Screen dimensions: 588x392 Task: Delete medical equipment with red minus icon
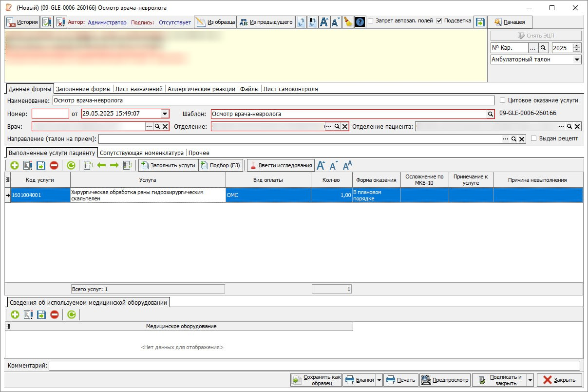pos(54,314)
